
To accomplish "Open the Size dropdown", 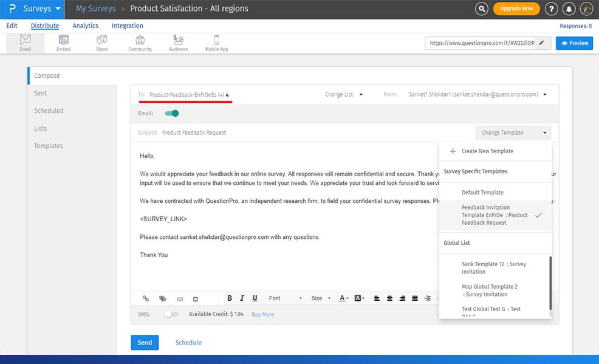I will [321, 298].
